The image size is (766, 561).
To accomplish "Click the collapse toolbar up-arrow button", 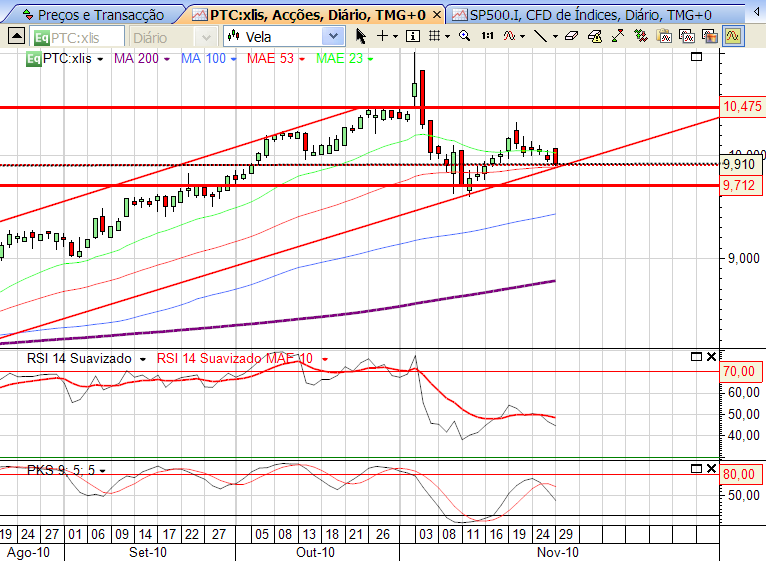I will click(x=16, y=36).
